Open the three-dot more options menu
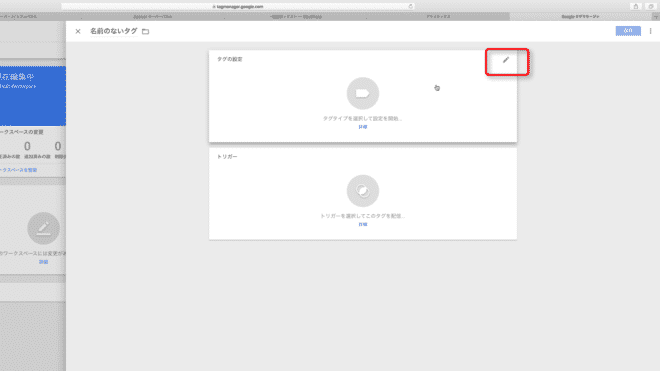Screen dimensions: 660x371 [650, 31]
